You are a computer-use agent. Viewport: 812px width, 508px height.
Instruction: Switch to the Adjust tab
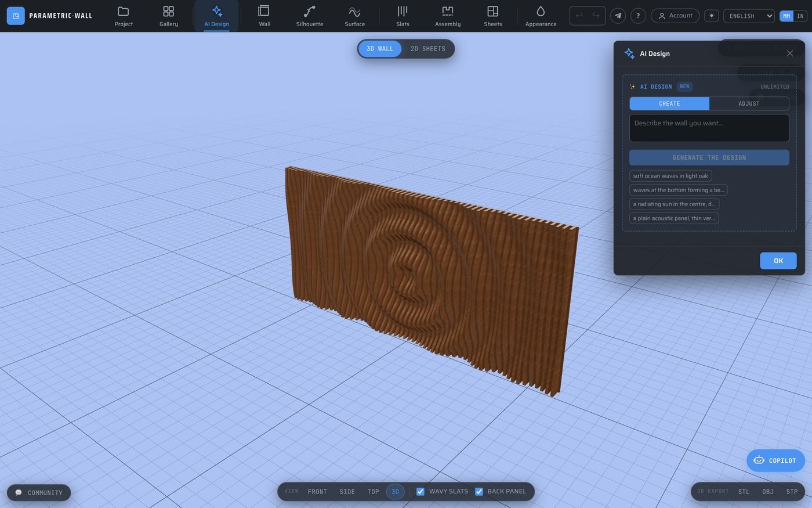pyautogui.click(x=749, y=103)
